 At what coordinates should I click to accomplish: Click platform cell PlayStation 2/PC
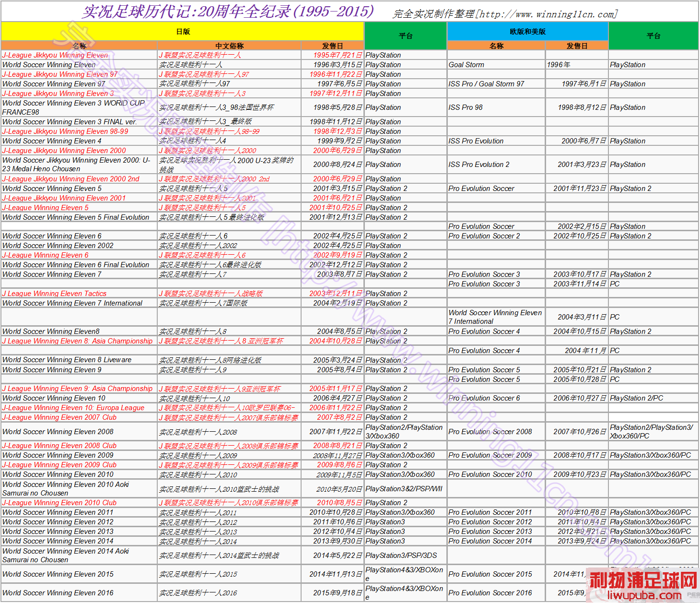point(653,398)
